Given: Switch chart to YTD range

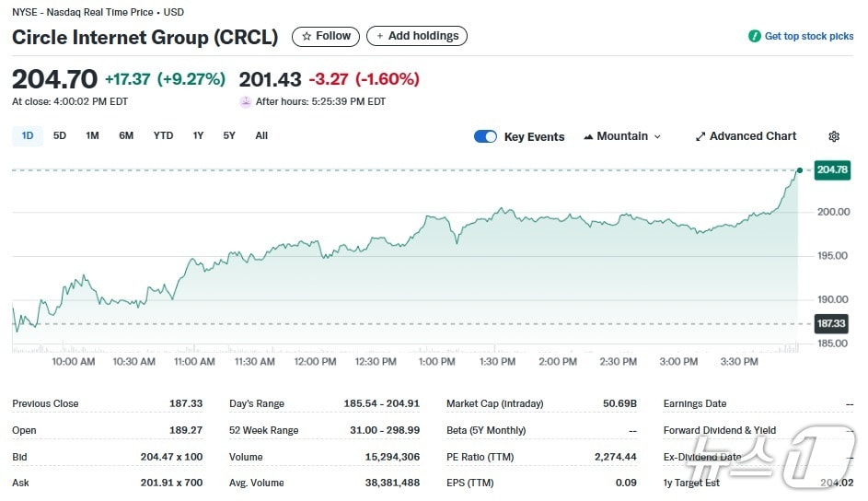Looking at the screenshot, I should [x=163, y=136].
